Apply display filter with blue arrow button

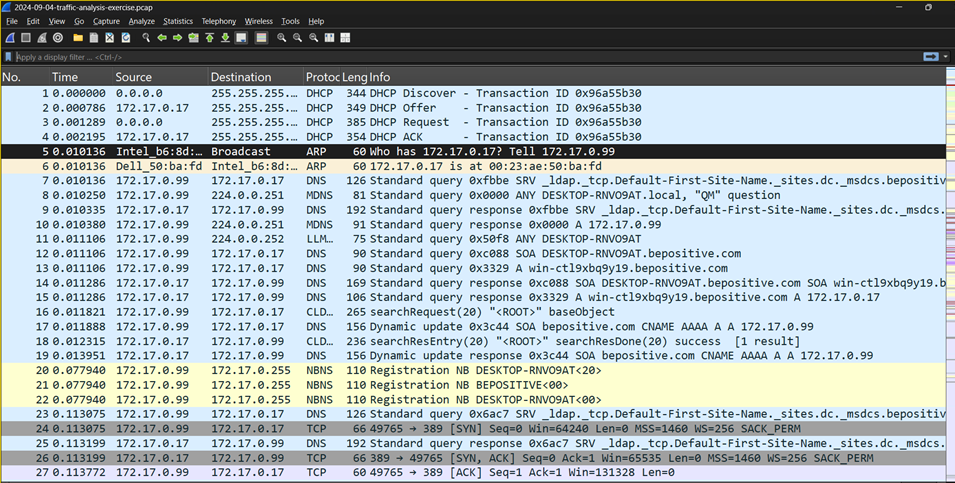coord(931,57)
